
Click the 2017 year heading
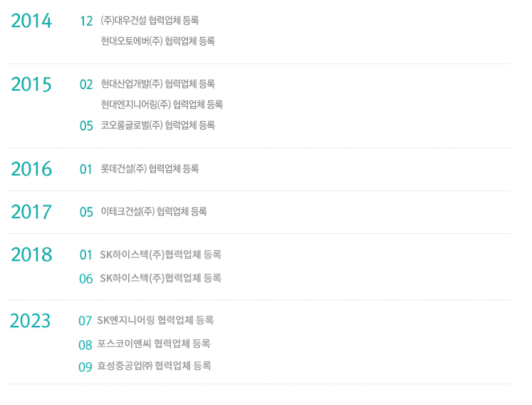[x=31, y=212]
